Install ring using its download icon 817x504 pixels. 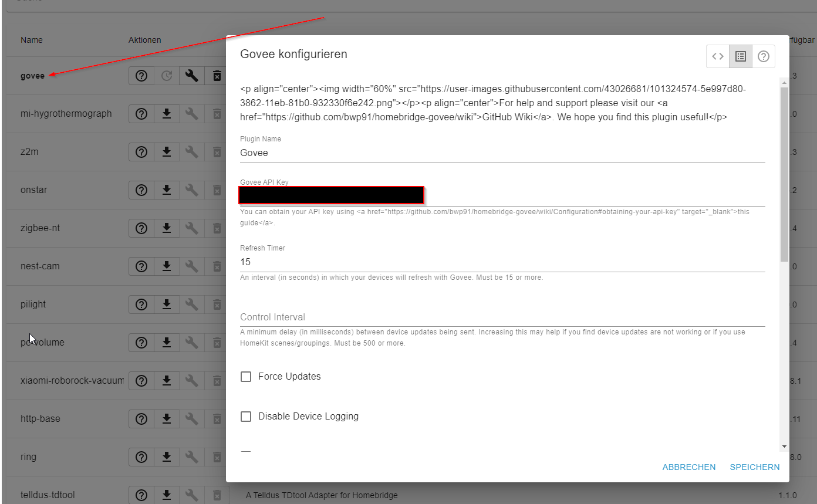click(167, 457)
